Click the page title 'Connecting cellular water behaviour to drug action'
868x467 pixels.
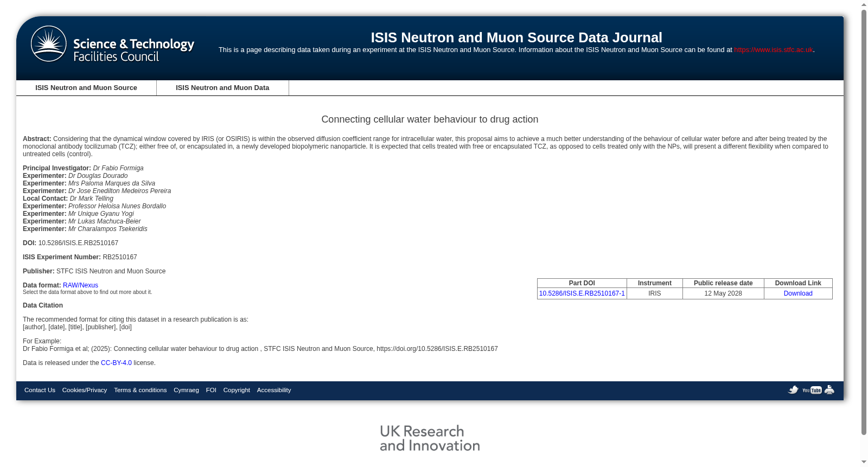430,119
